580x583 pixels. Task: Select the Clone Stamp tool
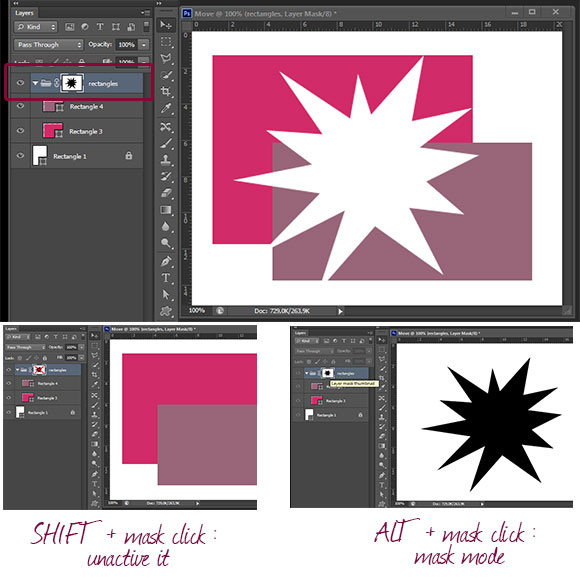[165, 160]
